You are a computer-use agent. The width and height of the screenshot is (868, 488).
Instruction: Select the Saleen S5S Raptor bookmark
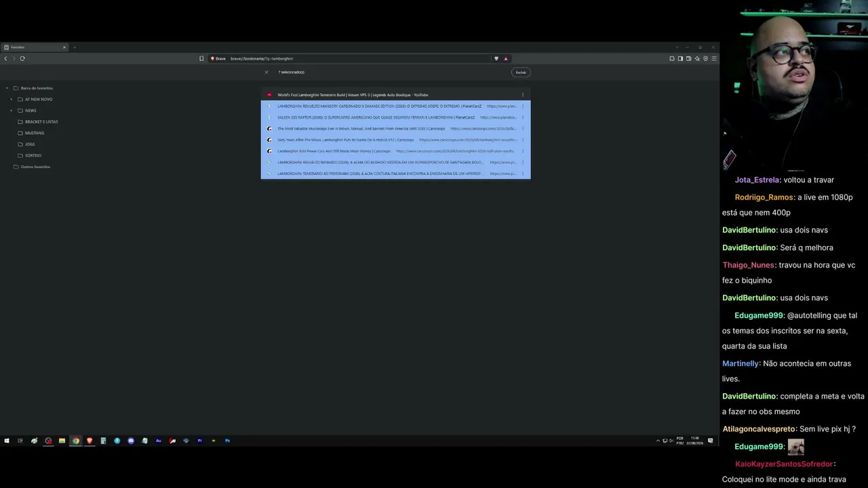click(395, 117)
